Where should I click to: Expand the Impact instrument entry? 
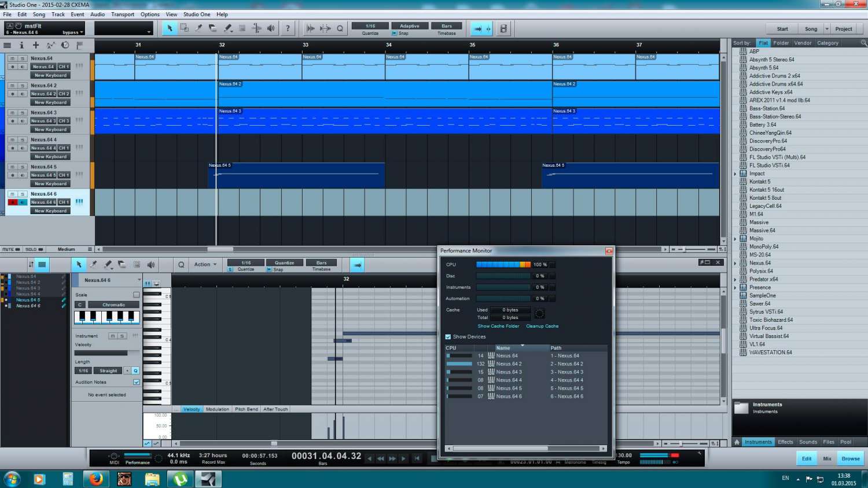[x=735, y=174]
